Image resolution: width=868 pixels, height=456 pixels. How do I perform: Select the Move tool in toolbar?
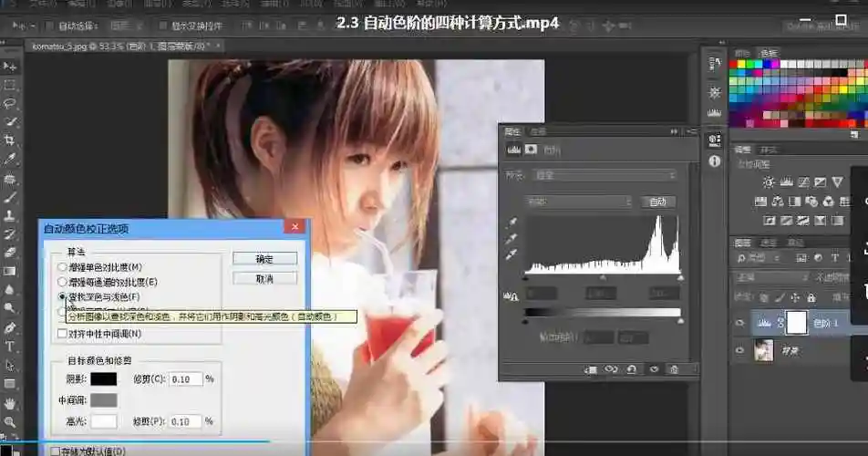[x=9, y=67]
